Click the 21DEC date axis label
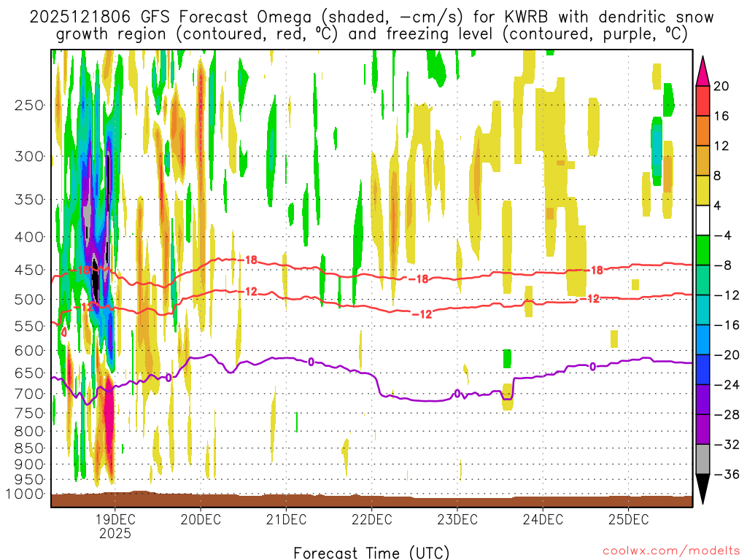Screen dimensions: 747x560 pyautogui.click(x=286, y=519)
